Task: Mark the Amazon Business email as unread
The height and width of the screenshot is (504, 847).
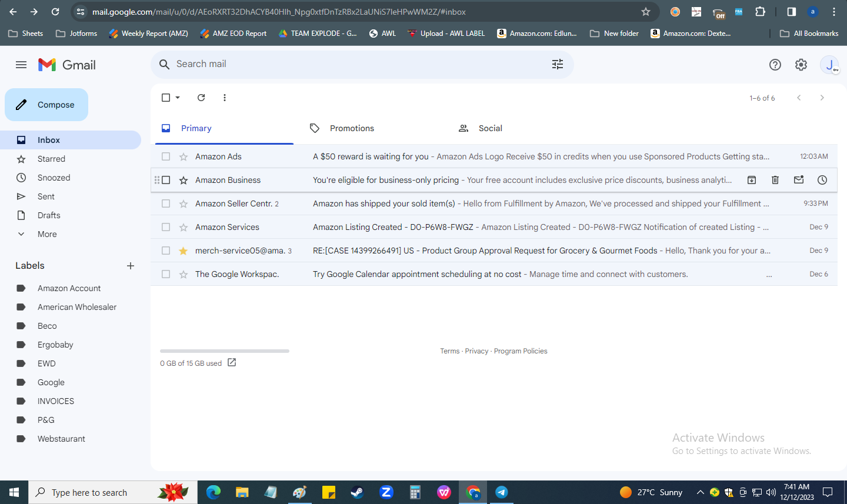Action: (799, 180)
